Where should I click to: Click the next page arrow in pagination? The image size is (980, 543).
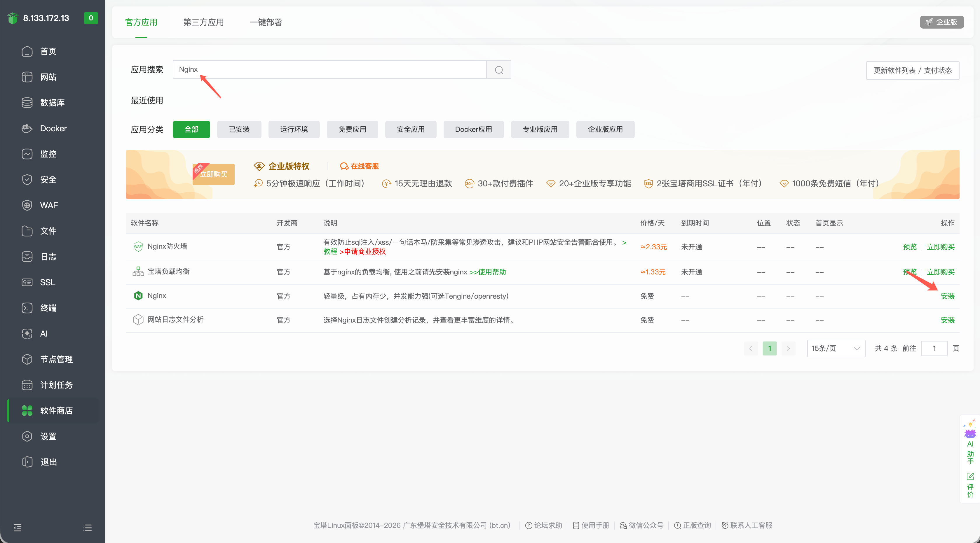pyautogui.click(x=788, y=348)
